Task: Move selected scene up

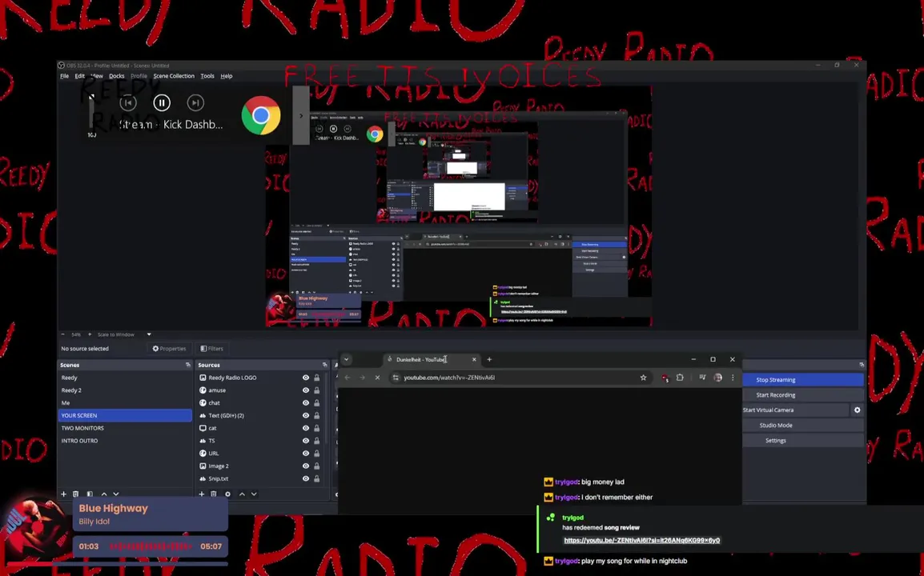Action: [x=104, y=494]
